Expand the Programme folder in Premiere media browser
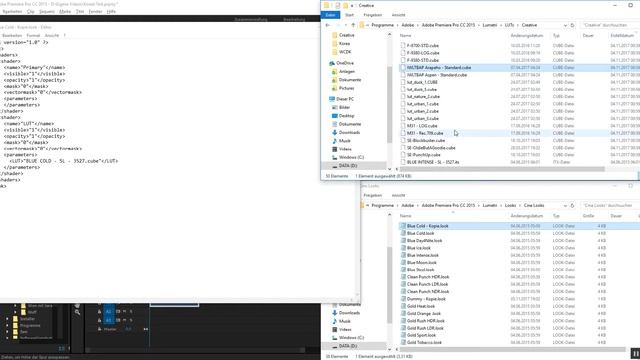 [x=7, y=326]
